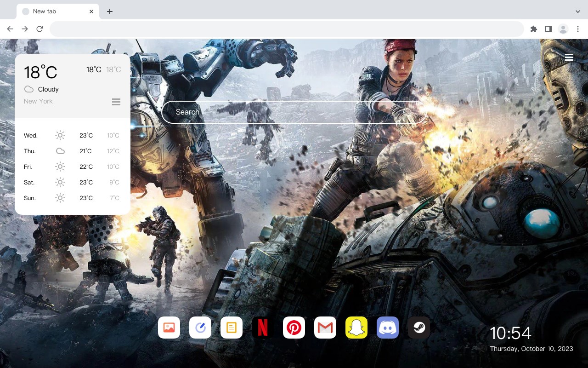Click the cloudy weather icon

click(29, 89)
